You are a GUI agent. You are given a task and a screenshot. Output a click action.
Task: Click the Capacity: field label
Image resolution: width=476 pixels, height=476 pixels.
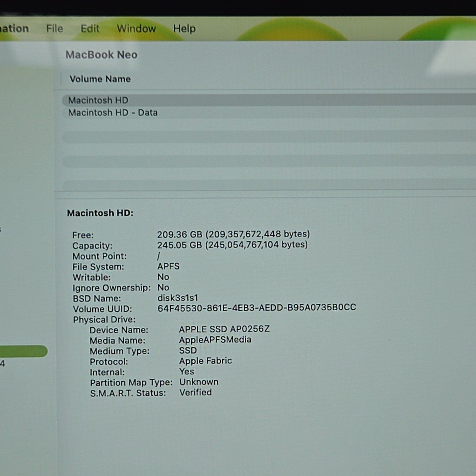[x=92, y=246]
